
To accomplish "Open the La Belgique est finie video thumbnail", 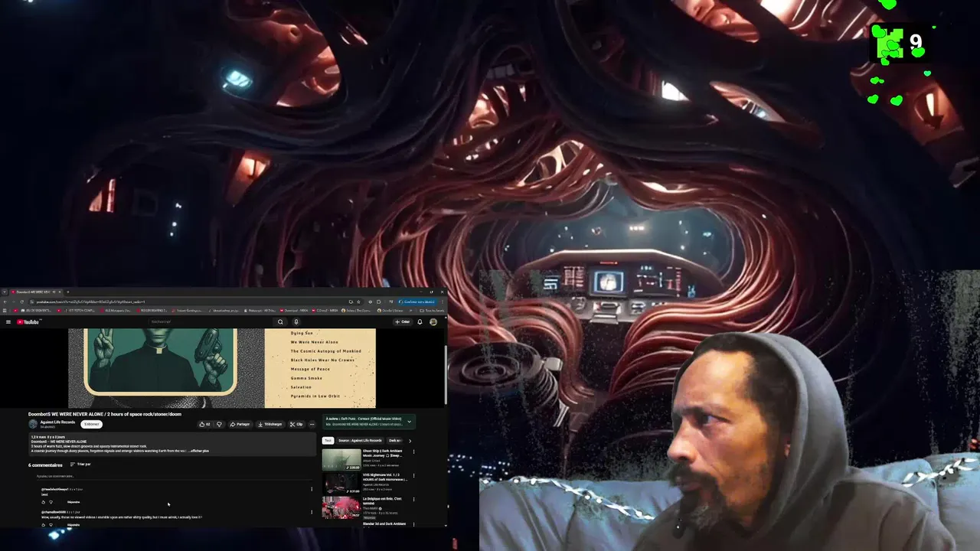I will click(341, 507).
